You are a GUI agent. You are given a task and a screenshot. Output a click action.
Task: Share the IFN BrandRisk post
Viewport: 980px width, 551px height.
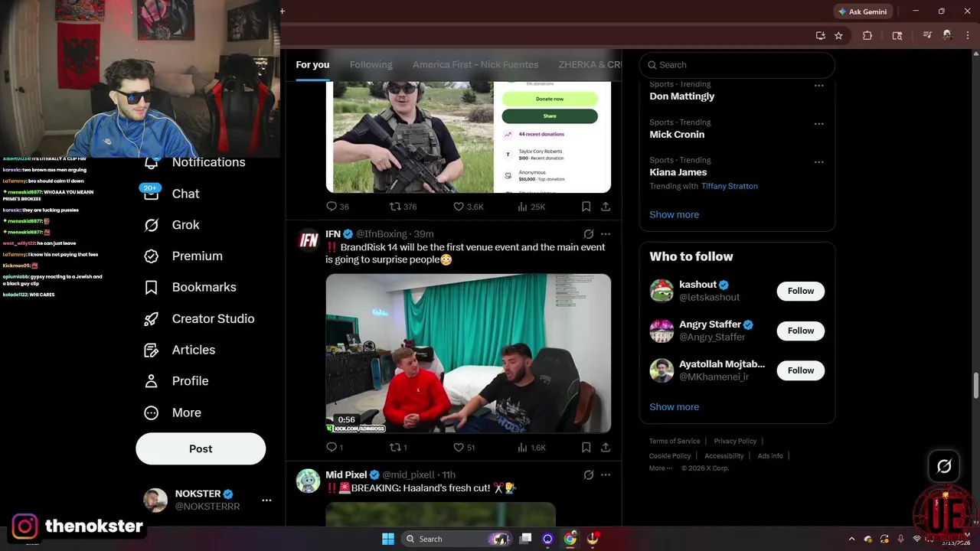606,447
